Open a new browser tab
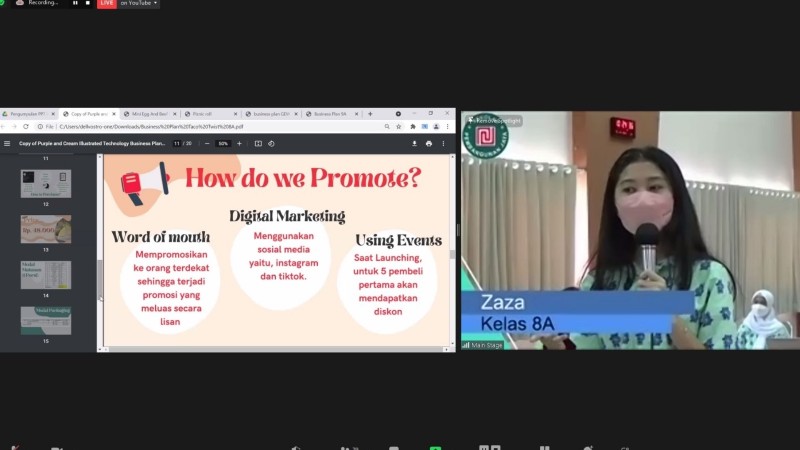800x450 pixels. pyautogui.click(x=370, y=114)
